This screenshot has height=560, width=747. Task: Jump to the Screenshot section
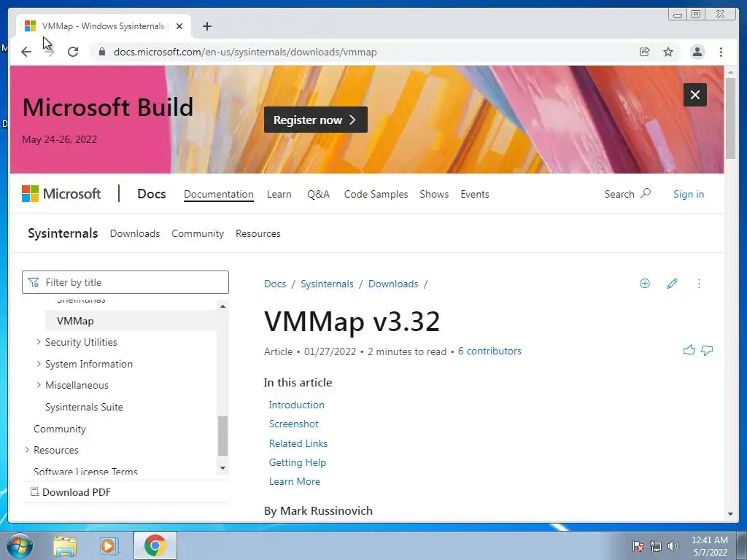click(293, 424)
